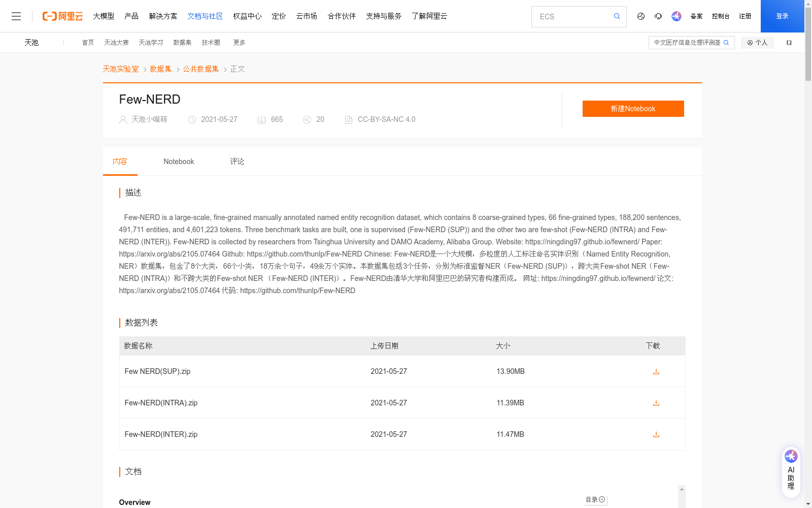The height and width of the screenshot is (508, 812).
Task: Switch to the Notebook tab
Action: point(179,162)
